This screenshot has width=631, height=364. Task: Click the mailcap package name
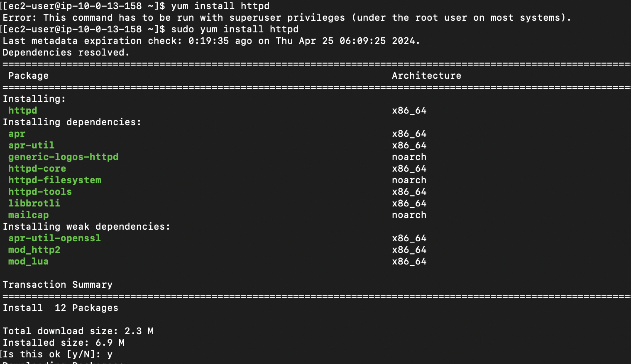click(28, 215)
